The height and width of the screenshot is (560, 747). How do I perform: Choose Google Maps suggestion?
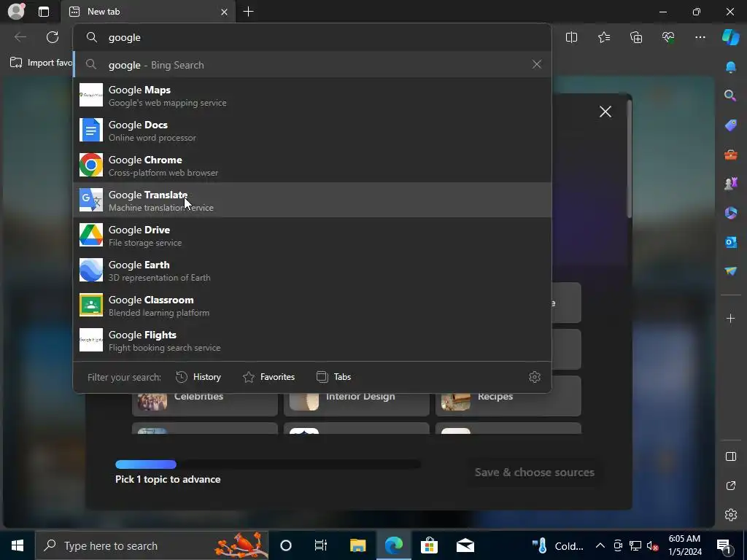tap(312, 96)
